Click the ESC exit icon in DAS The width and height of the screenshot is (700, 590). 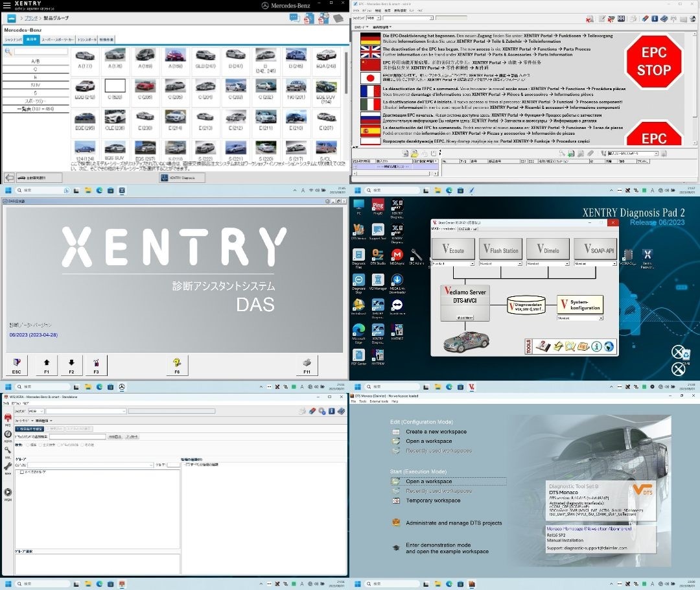pyautogui.click(x=16, y=364)
